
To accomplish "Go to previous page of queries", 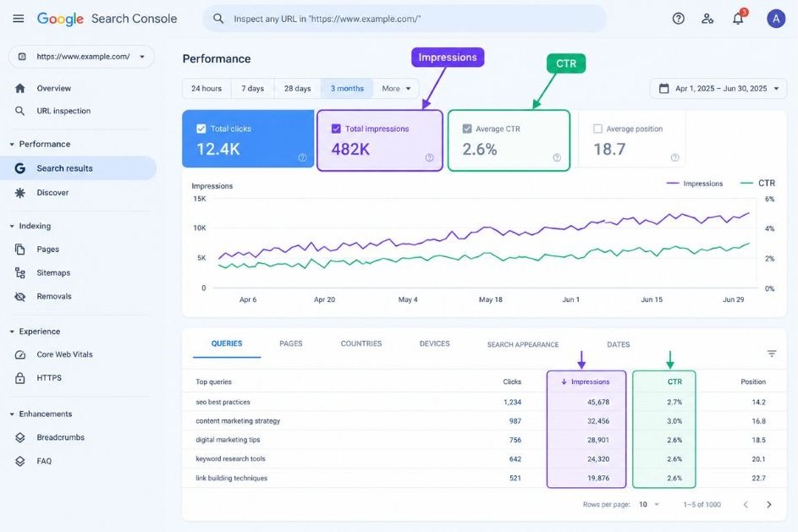I will 746,505.
